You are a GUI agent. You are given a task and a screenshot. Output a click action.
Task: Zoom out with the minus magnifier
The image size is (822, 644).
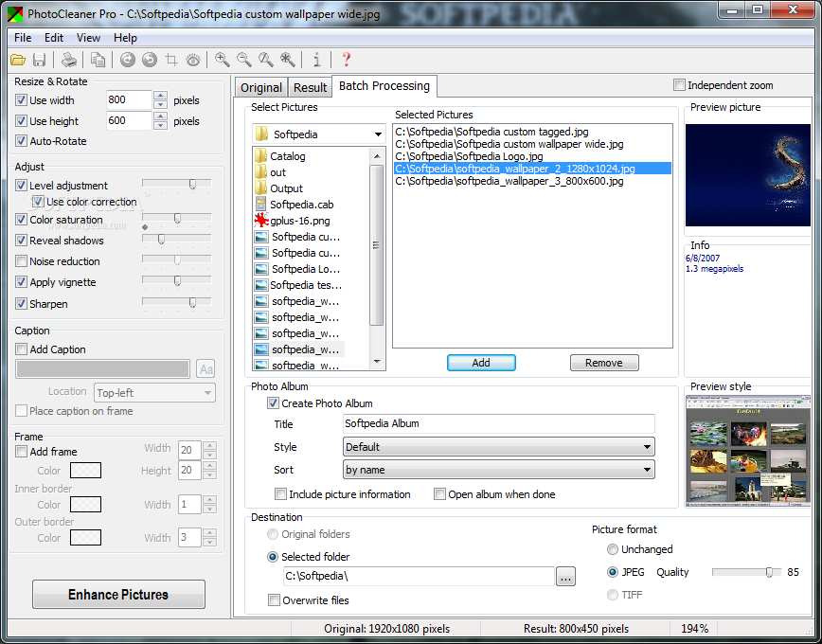click(243, 60)
